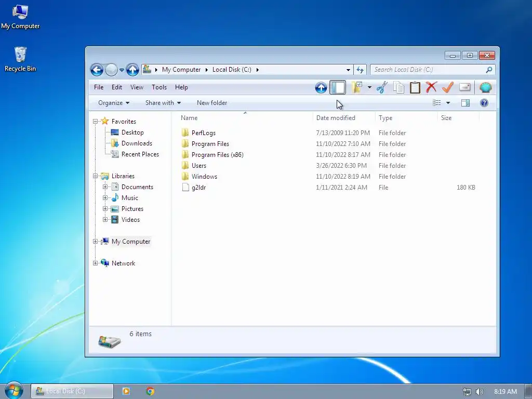Expand the My Computer tree node

96,242
